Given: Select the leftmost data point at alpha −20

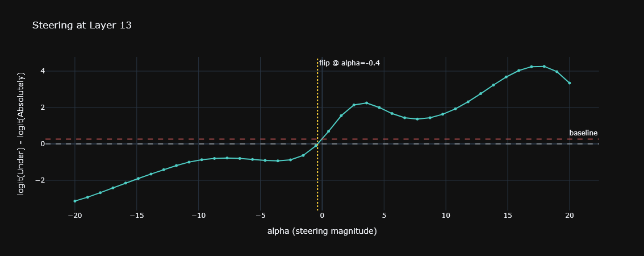Looking at the screenshot, I should point(75,201).
